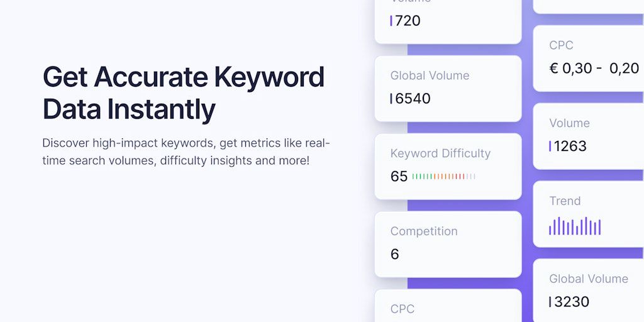Click the Keyword Difficulty color meter
644x322 pixels.
443,177
